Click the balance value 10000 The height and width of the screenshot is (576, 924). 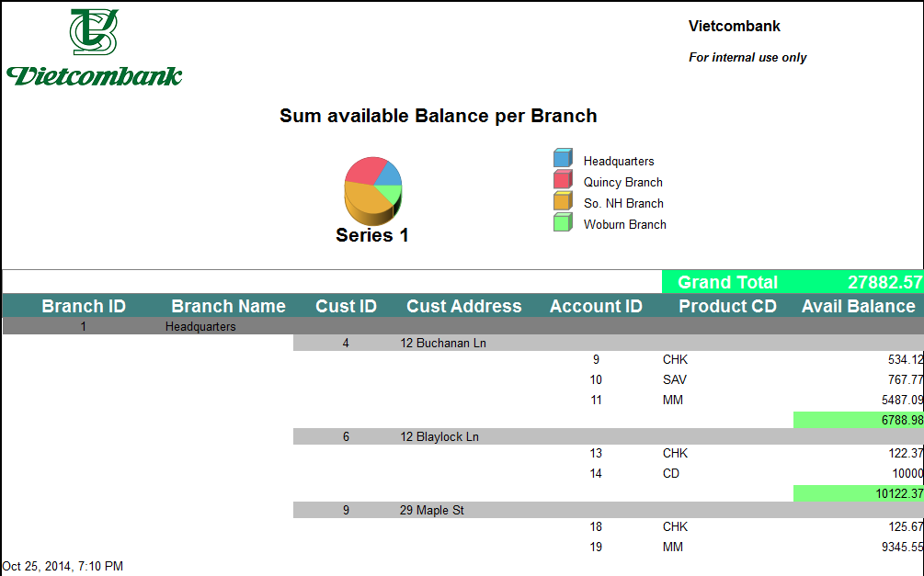[907, 473]
